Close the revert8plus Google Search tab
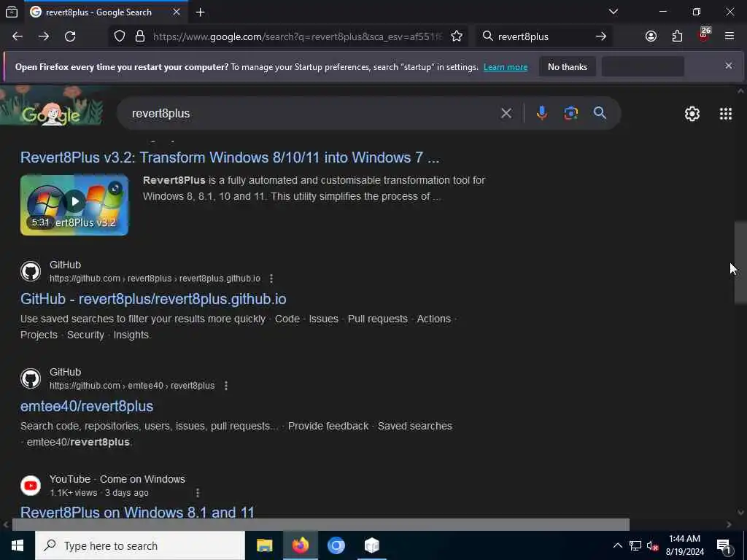747x560 pixels. 177,12
